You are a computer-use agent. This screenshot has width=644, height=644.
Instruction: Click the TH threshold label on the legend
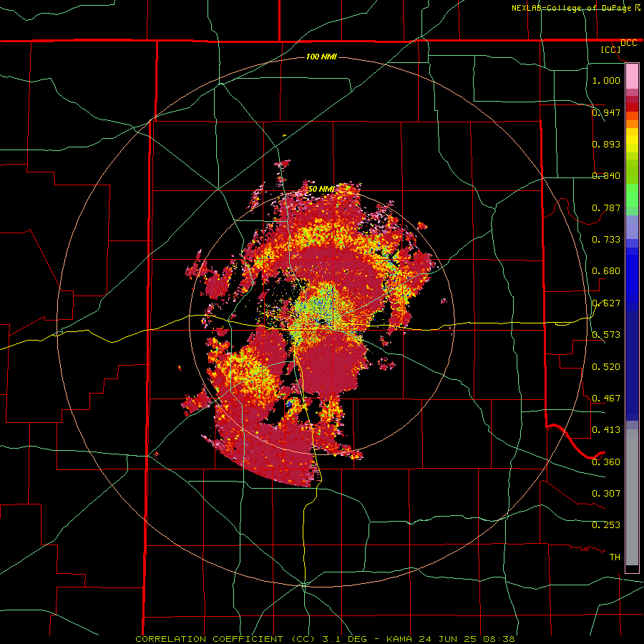click(615, 557)
